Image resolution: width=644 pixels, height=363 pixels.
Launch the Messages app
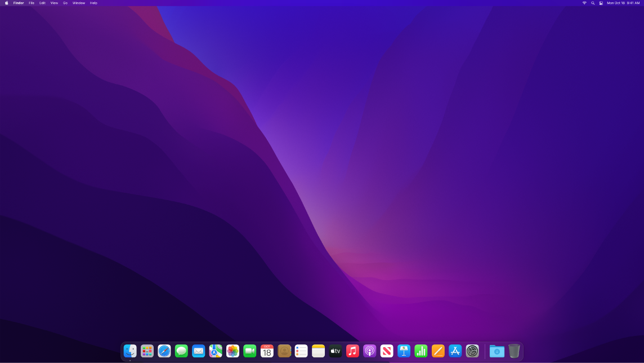pos(181,351)
